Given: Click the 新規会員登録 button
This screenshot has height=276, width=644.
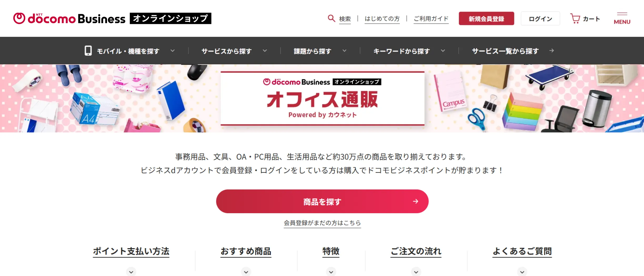Looking at the screenshot, I should pos(486,18).
